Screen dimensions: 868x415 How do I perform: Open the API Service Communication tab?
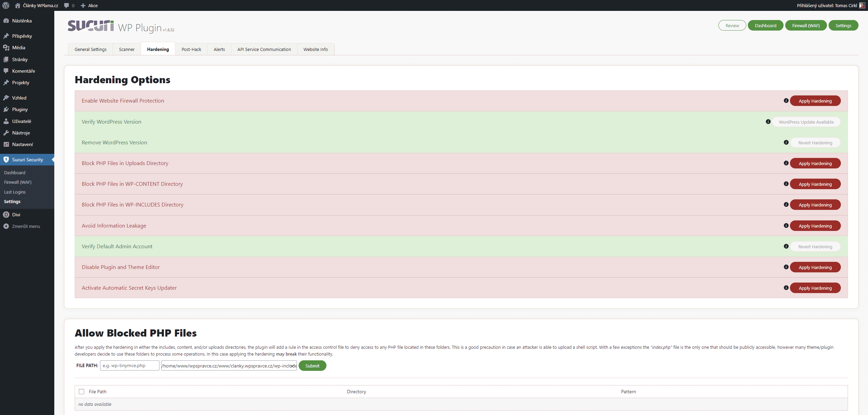pyautogui.click(x=264, y=49)
